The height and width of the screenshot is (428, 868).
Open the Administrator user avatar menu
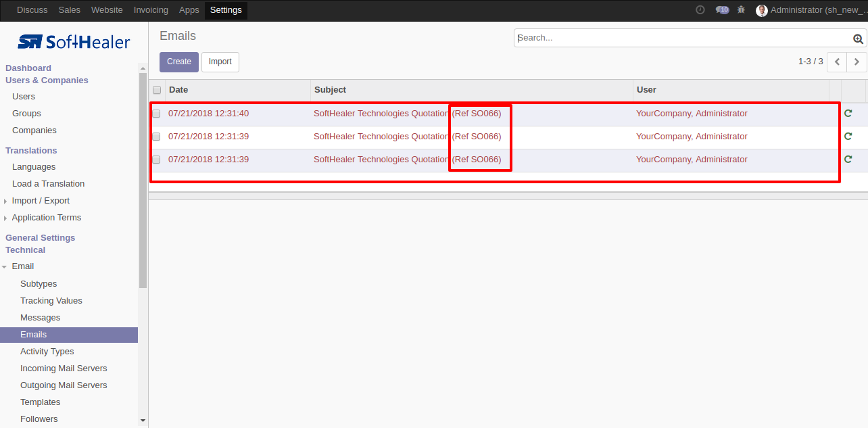click(811, 10)
